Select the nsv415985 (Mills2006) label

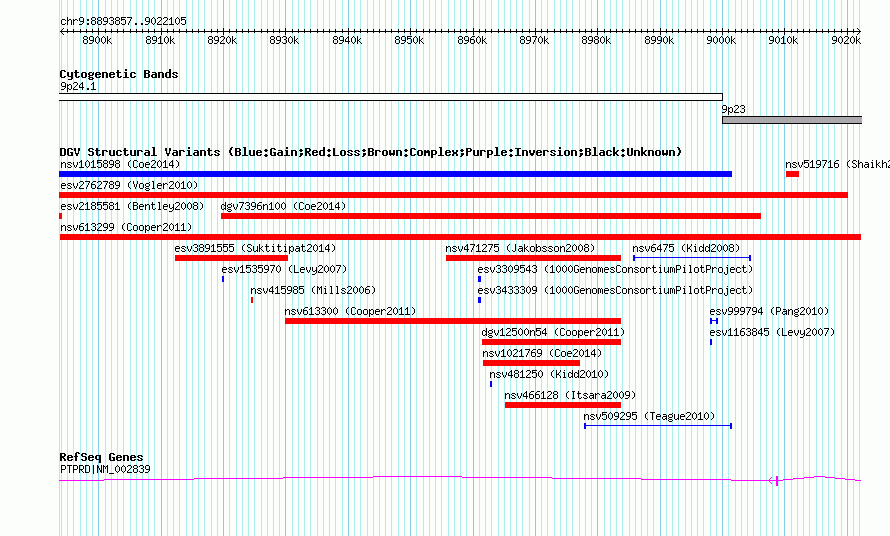[x=313, y=290]
